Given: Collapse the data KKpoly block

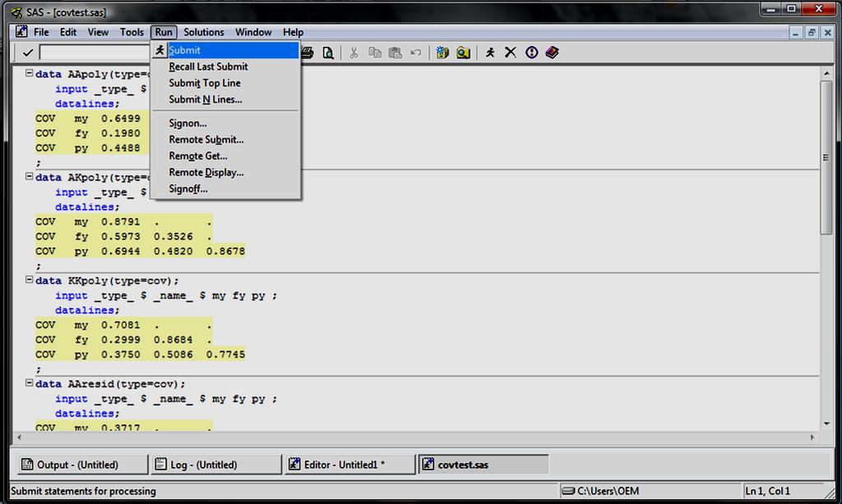Looking at the screenshot, I should click(x=29, y=279).
